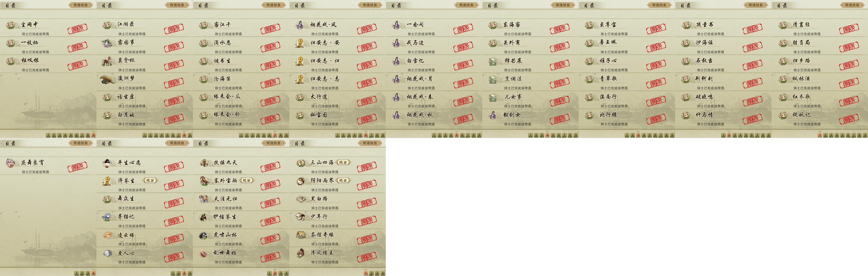Click the galloping horse icon for 塞外宝驹

click(204, 181)
